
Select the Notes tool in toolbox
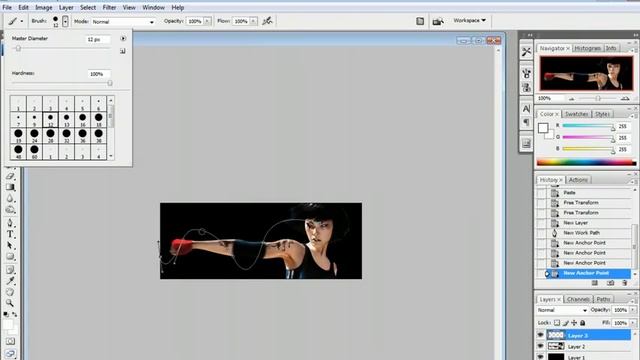[10, 270]
